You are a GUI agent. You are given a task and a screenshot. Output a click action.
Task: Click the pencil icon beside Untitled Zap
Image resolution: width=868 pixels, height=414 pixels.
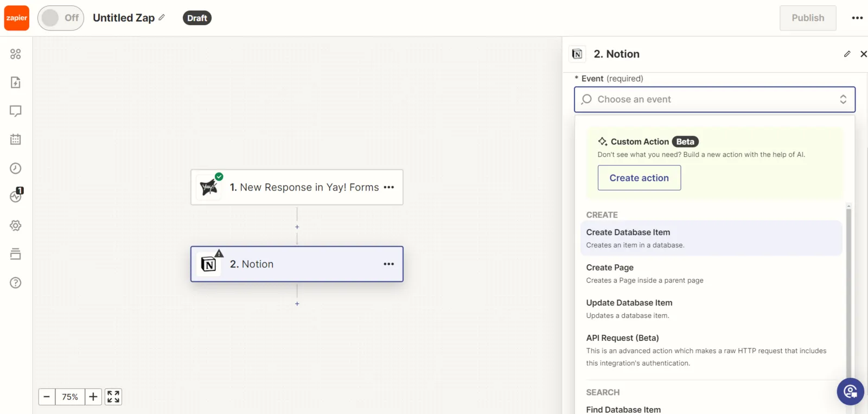pos(162,17)
